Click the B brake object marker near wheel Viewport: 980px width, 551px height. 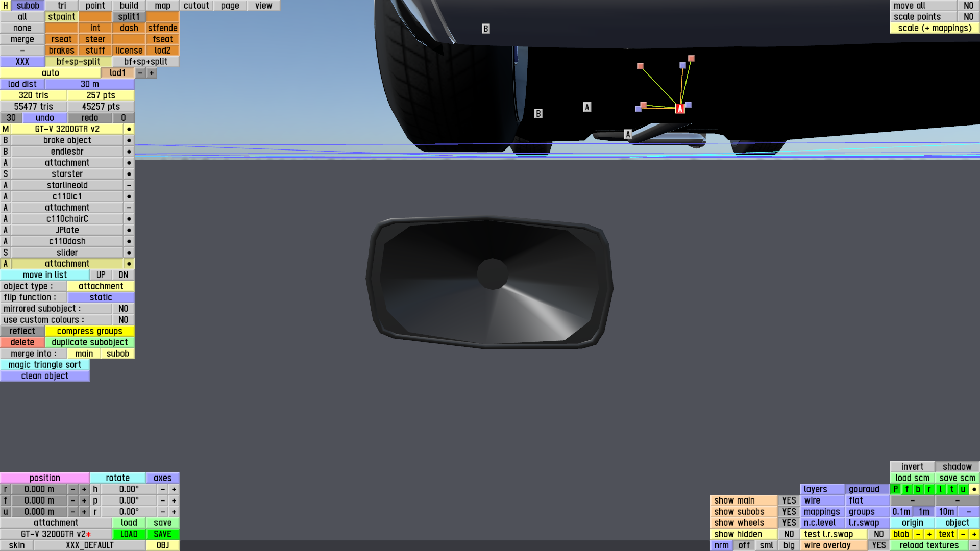pos(538,114)
